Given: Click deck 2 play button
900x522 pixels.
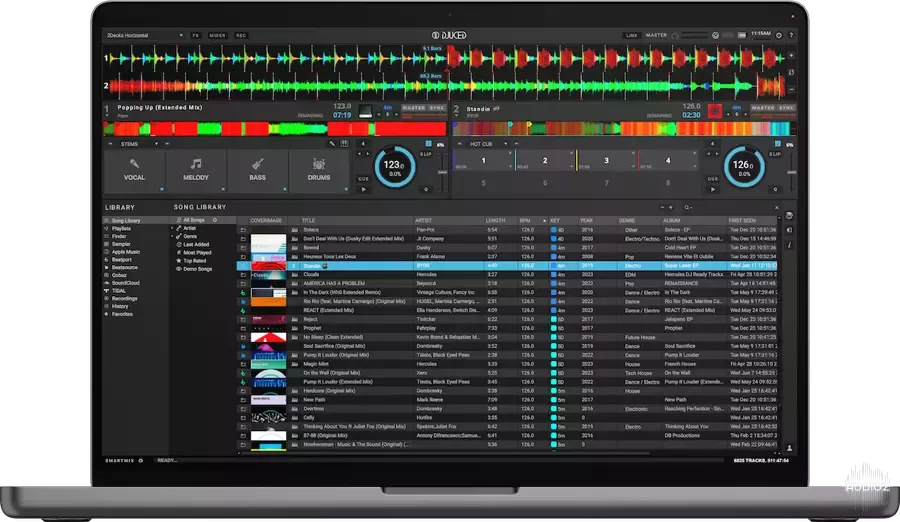Looking at the screenshot, I should (713, 189).
